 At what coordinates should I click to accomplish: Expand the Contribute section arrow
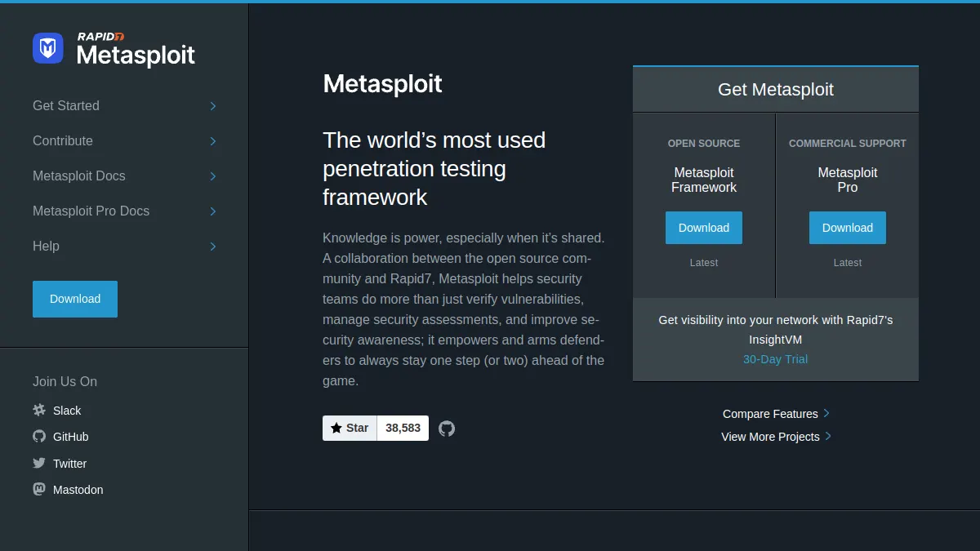213,141
